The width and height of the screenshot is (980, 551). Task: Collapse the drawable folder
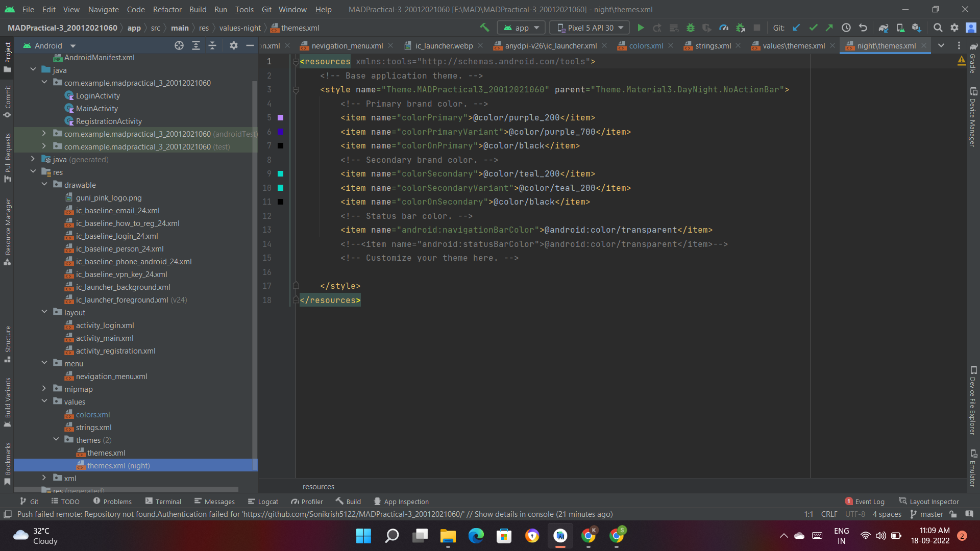44,185
